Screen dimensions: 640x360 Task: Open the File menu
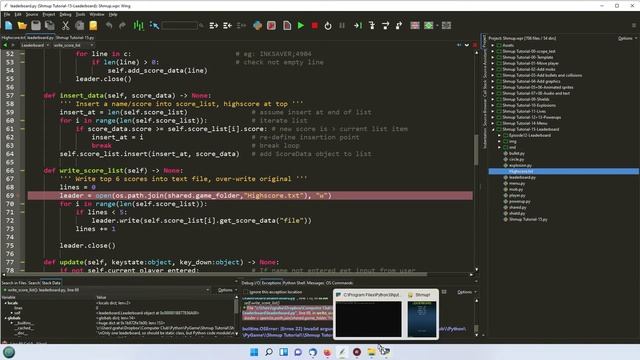tap(7, 14)
